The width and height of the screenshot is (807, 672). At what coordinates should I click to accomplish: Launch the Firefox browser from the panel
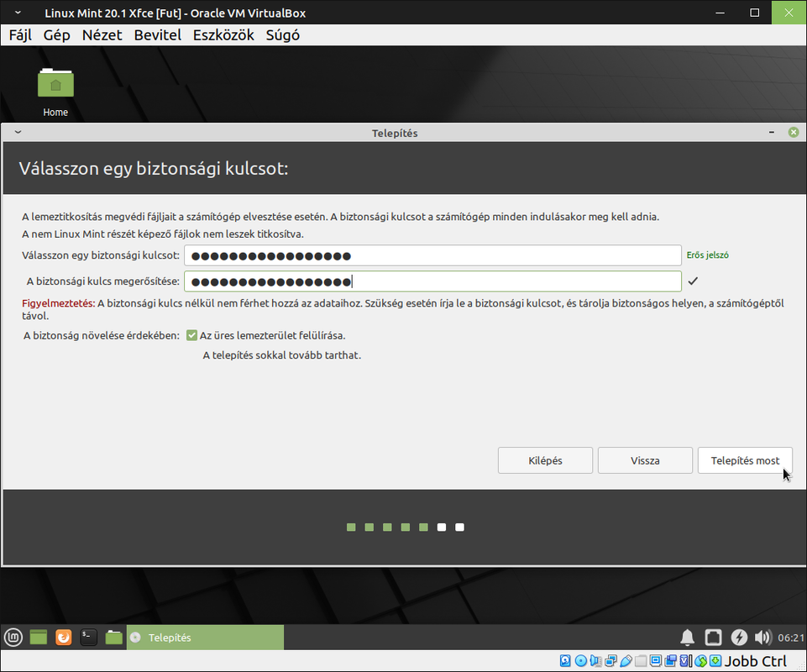pos(63,638)
